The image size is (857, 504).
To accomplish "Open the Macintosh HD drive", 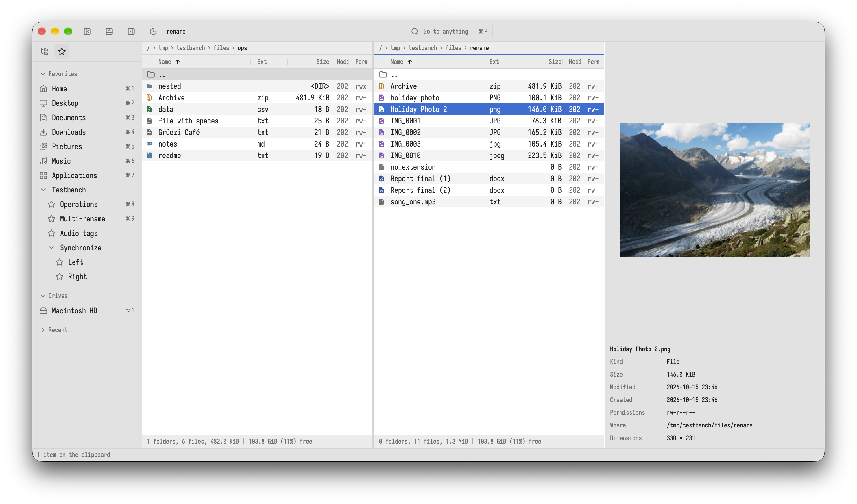I will [x=87, y=310].
